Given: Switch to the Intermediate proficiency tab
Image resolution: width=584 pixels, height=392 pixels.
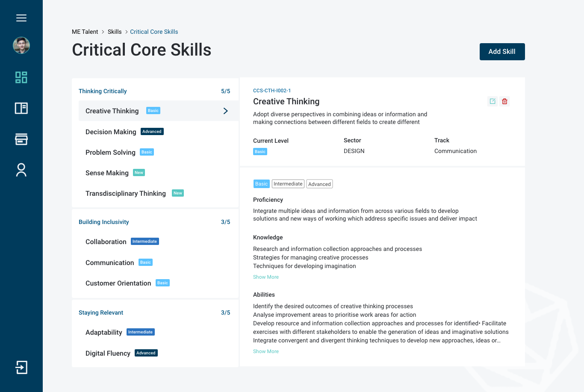Looking at the screenshot, I should click(x=288, y=184).
